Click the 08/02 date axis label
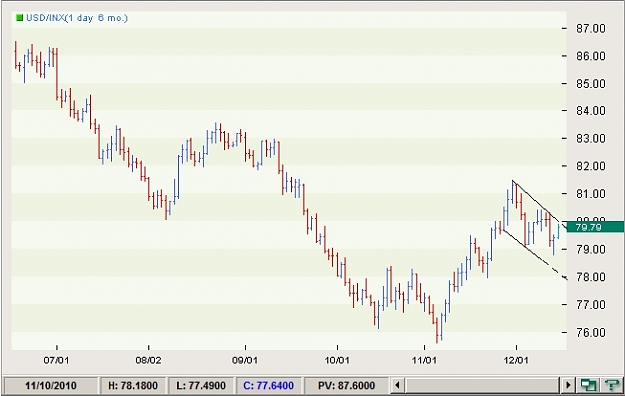Image resolution: width=625 pixels, height=396 pixels. tap(148, 361)
